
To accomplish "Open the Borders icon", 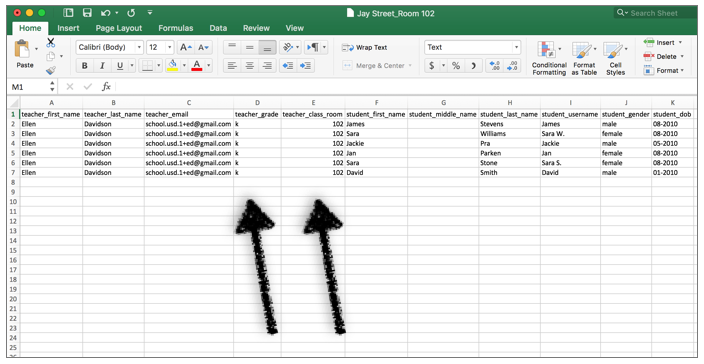I will (147, 66).
